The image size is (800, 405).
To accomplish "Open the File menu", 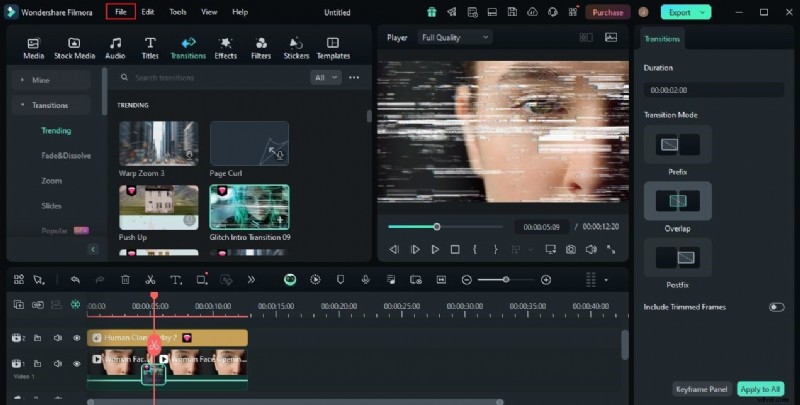I will coord(121,12).
